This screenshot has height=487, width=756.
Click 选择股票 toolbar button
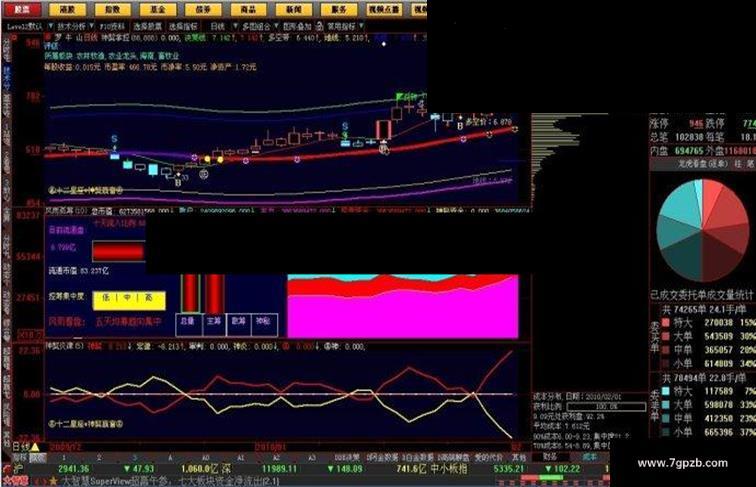coord(147,26)
